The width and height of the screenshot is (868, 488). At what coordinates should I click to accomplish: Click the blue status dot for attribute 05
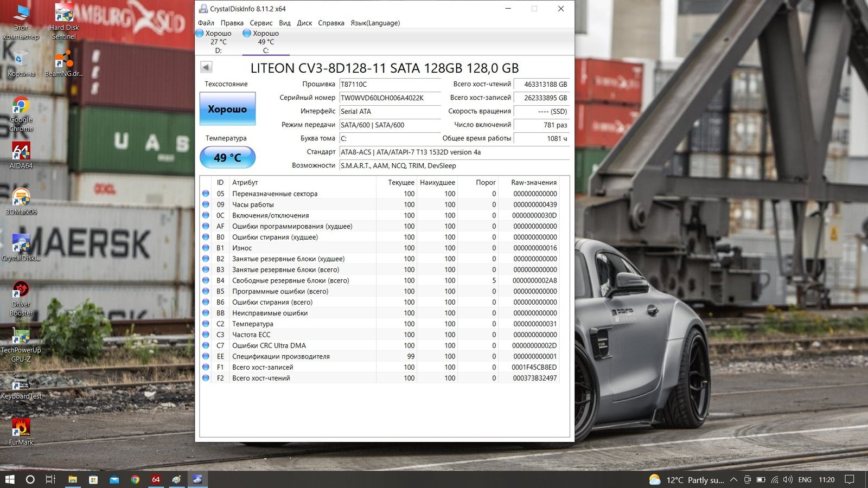(x=206, y=194)
